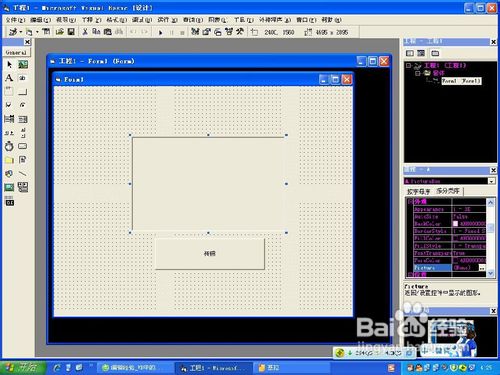The height and width of the screenshot is (375, 500).
Task: Switch to the 按字母序 alphabetical tab
Action: (x=418, y=191)
